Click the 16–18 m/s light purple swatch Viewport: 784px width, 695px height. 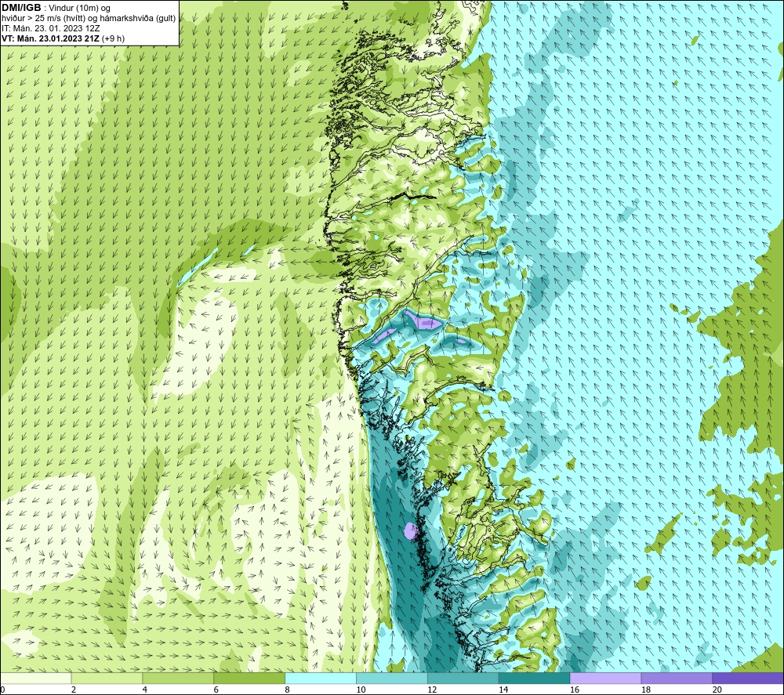(x=605, y=679)
